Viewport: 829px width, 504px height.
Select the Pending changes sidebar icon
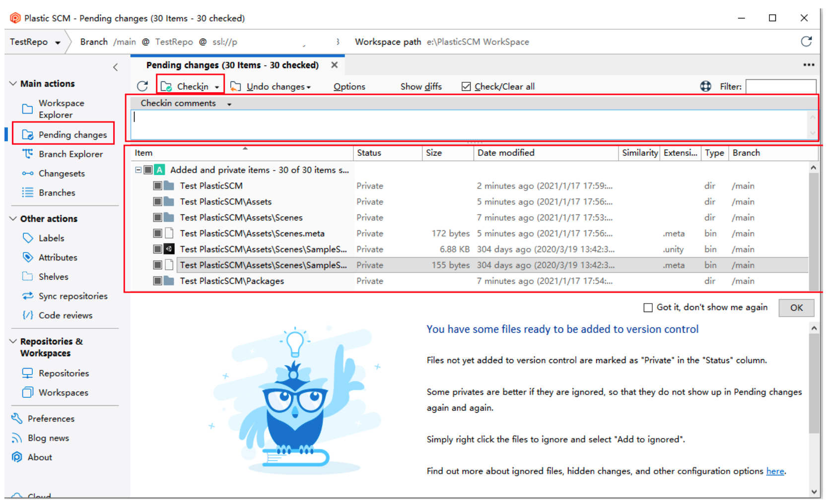pyautogui.click(x=28, y=134)
